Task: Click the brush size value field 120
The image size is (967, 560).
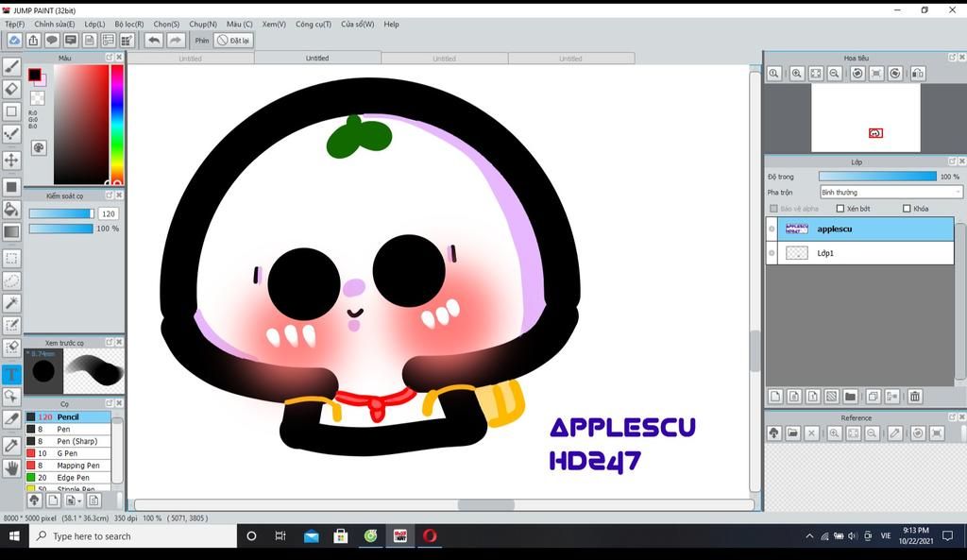Action: 108,213
